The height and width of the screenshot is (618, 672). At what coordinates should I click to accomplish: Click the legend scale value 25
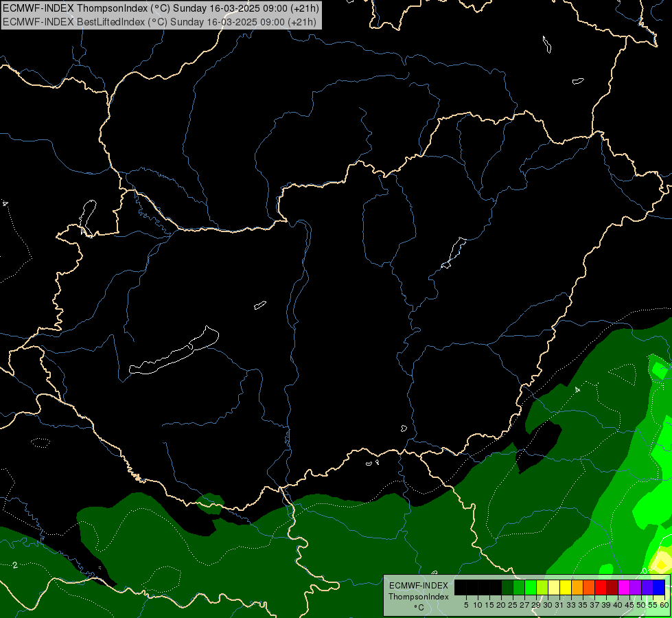[513, 605]
